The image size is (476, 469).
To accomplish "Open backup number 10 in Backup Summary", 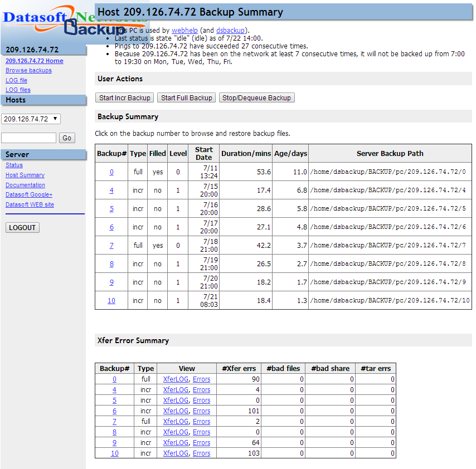I will (111, 301).
